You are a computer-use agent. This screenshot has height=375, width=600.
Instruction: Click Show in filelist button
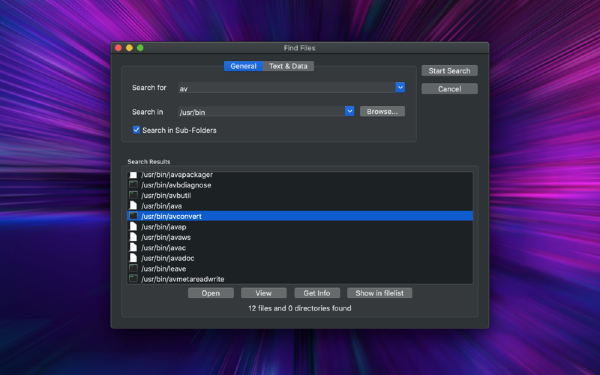[x=380, y=293]
